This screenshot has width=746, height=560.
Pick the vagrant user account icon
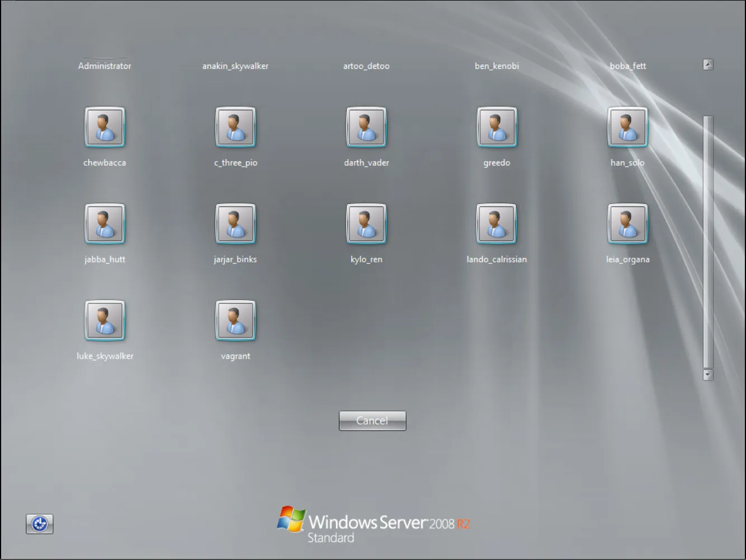[235, 321]
